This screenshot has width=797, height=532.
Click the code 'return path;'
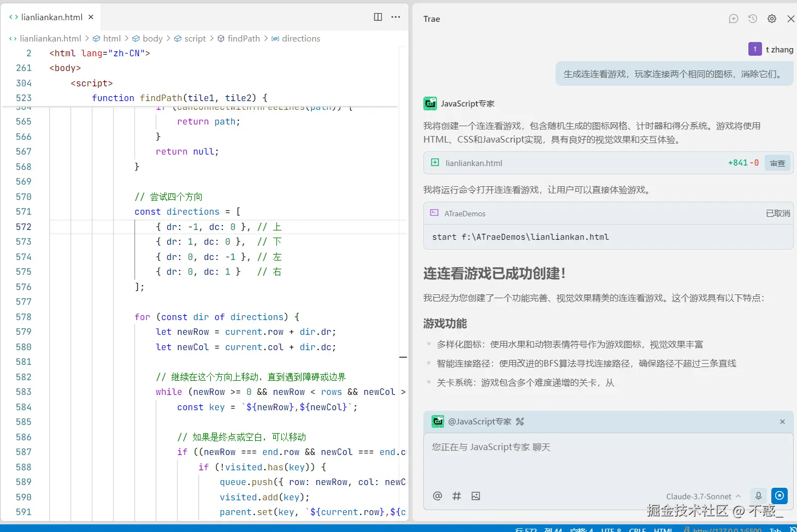pos(209,121)
